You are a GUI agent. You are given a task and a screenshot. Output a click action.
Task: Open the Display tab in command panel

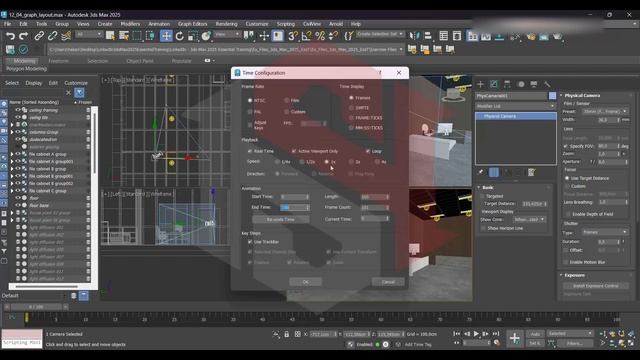(x=534, y=84)
